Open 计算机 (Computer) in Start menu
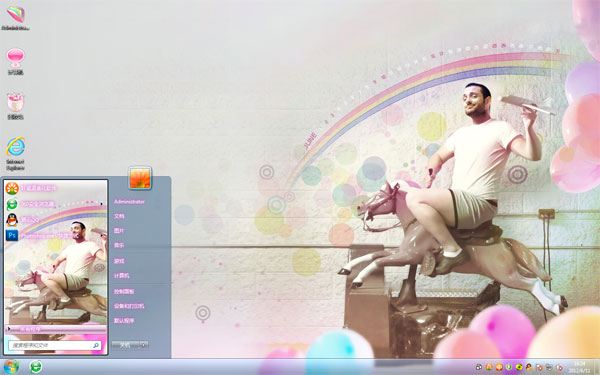Image resolution: width=600 pixels, height=375 pixels. click(x=122, y=276)
